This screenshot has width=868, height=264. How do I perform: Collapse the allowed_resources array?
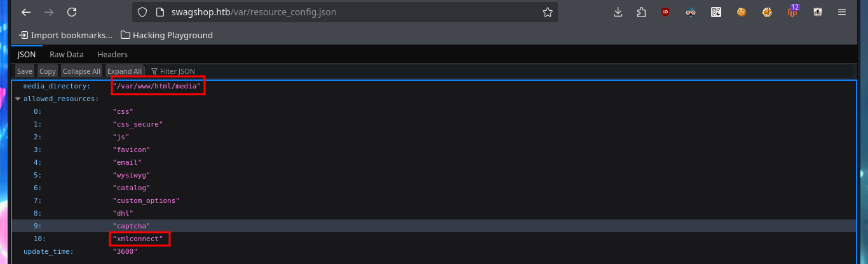(18, 99)
